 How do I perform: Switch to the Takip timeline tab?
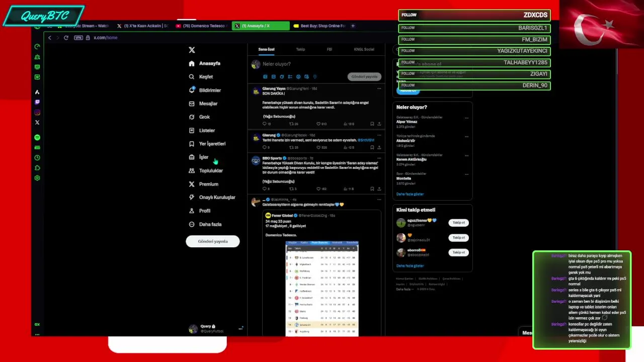coord(300,49)
